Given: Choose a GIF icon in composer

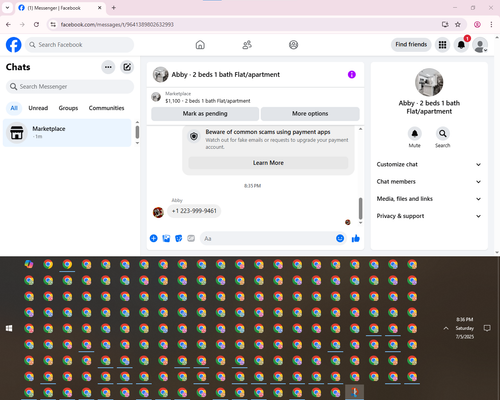Looking at the screenshot, I should coord(191,238).
